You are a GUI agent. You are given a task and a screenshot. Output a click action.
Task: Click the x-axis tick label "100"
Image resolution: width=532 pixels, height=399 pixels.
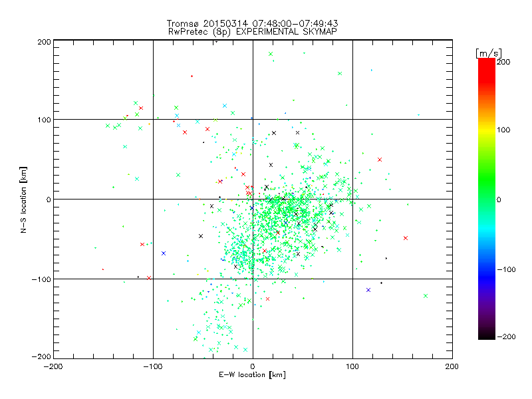[352, 366]
